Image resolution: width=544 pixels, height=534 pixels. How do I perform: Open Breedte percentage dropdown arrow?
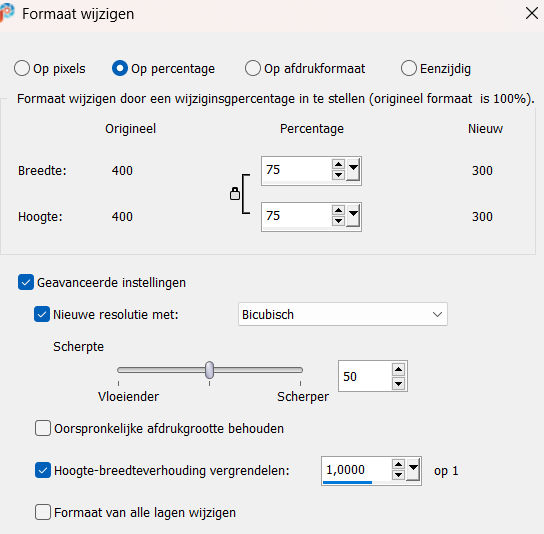pos(353,169)
